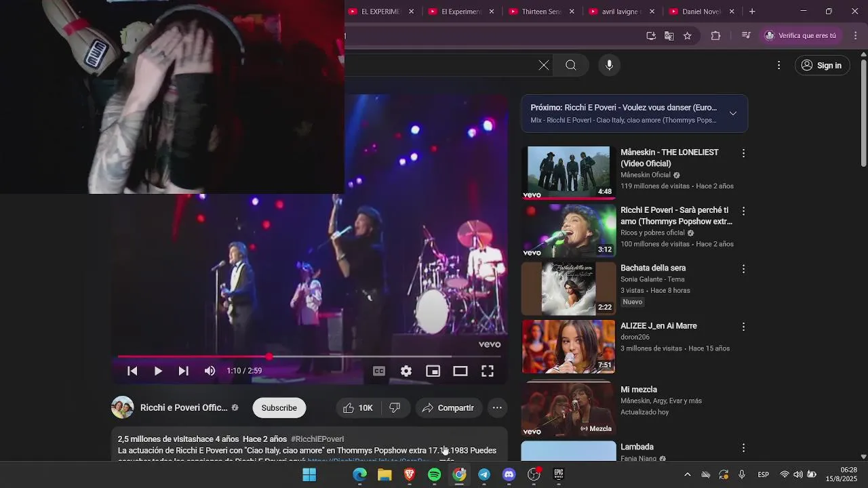The width and height of the screenshot is (868, 488).
Task: Switch to EL EXPERIME browser tab
Action: coord(381,12)
